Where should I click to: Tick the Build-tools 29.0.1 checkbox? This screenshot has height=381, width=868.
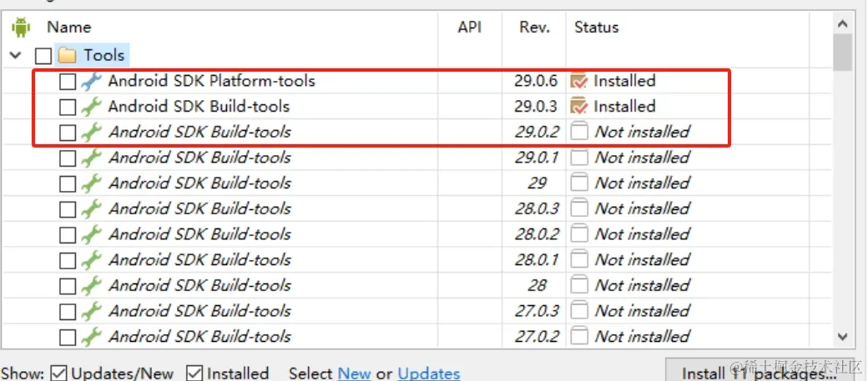[68, 158]
